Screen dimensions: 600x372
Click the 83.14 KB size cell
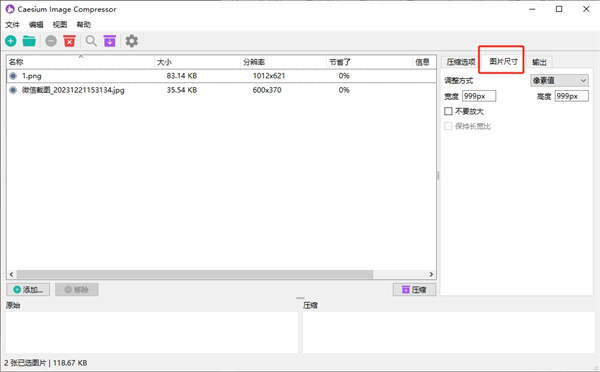tap(182, 76)
